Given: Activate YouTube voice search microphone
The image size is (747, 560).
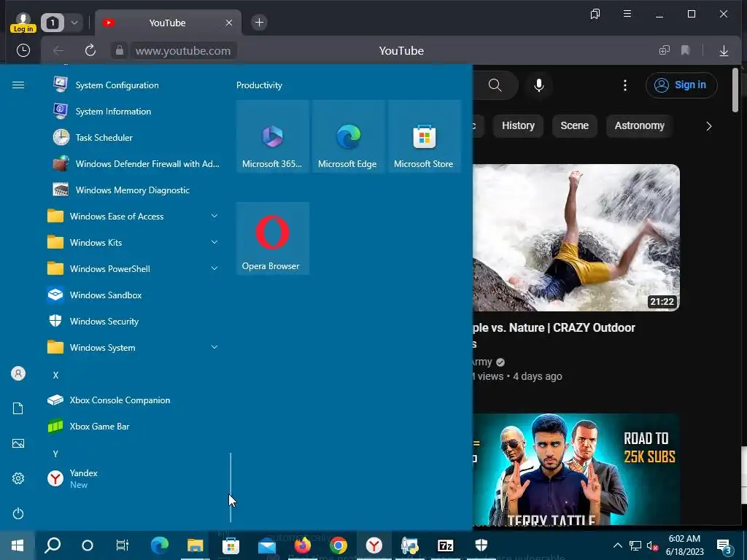Looking at the screenshot, I should pos(539,85).
